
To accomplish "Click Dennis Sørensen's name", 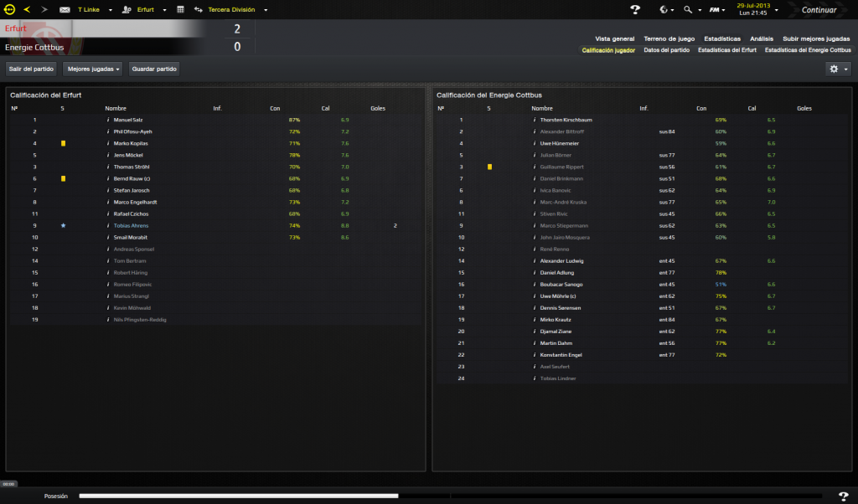I will point(561,308).
